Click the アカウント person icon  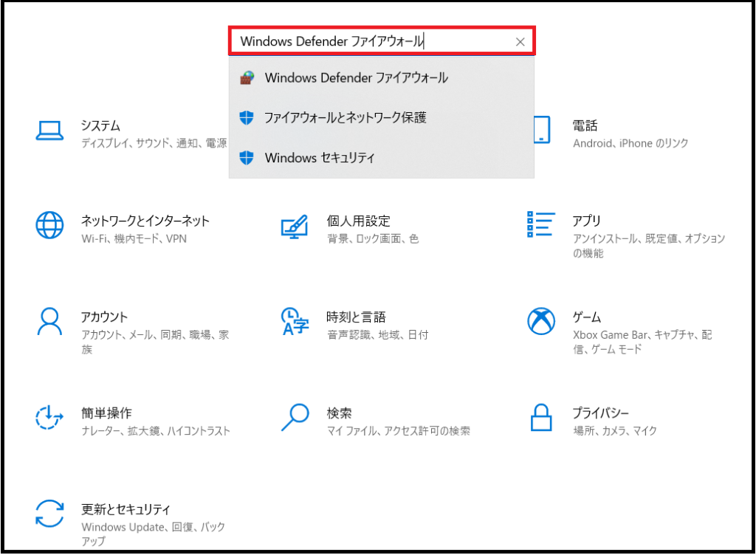[49, 321]
